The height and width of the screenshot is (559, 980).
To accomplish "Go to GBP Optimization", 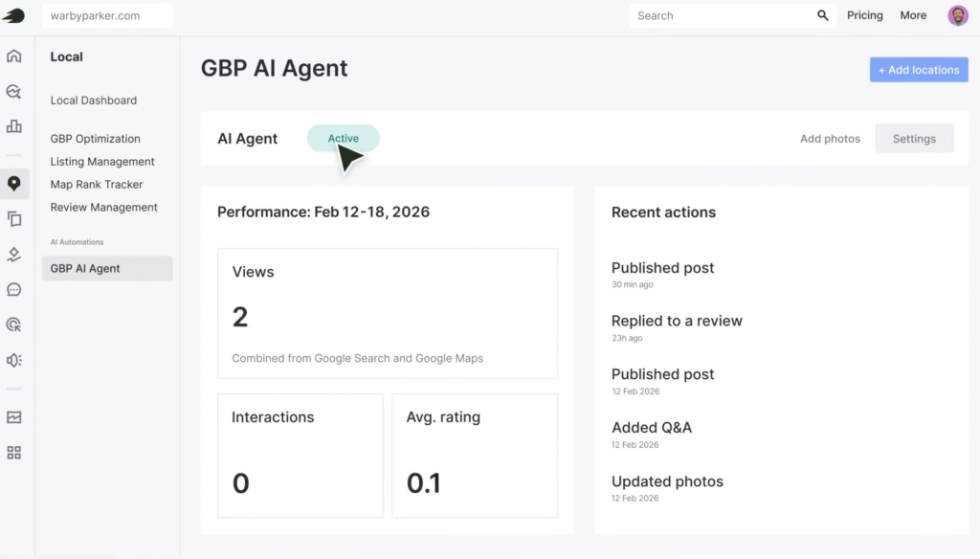I will point(95,139).
